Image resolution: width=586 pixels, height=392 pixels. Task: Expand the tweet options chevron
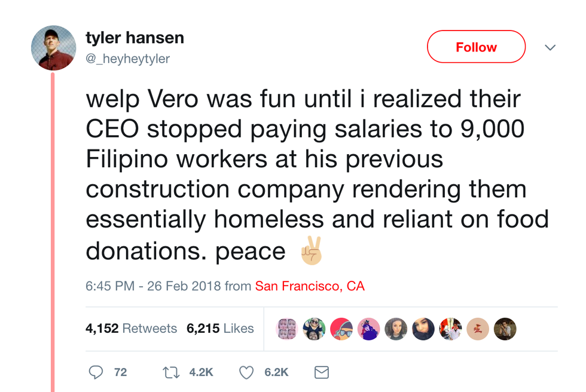tap(550, 47)
